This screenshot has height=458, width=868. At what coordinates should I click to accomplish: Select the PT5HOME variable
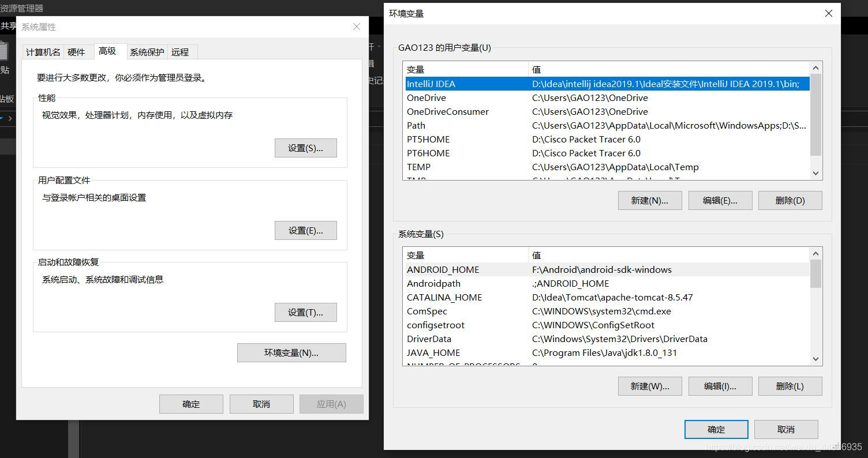click(606, 139)
